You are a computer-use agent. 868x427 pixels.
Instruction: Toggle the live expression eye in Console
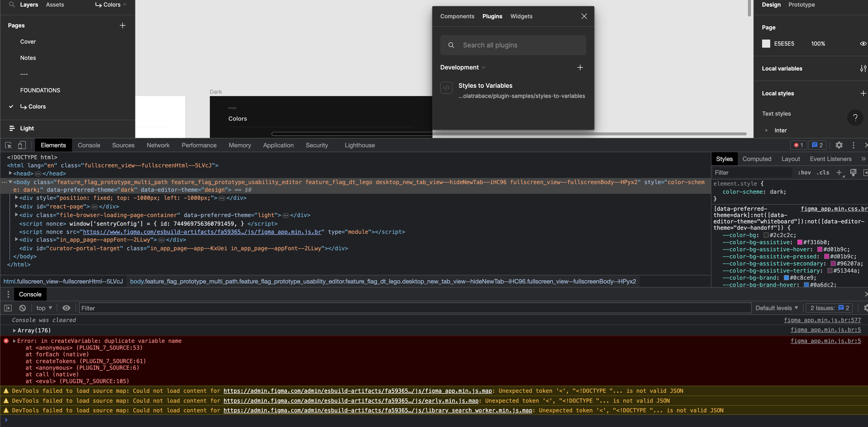pyautogui.click(x=66, y=308)
